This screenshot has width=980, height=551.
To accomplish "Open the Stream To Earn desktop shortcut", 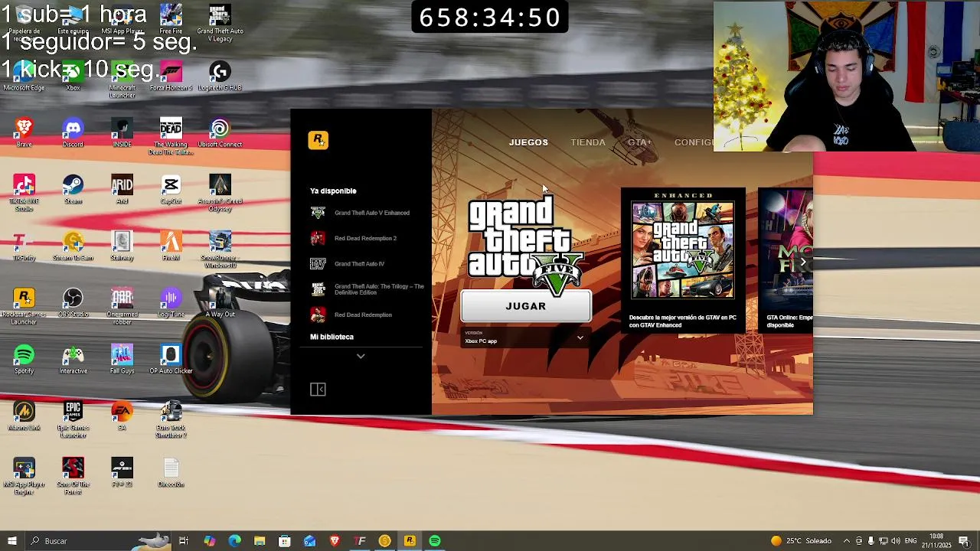I will [x=73, y=246].
